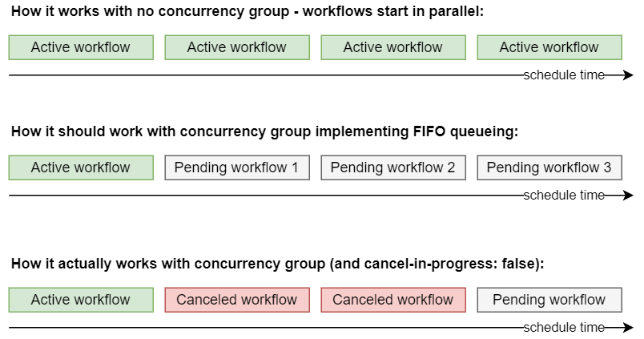Click the Pending workflow 3 box
The image size is (644, 339).
549,167
